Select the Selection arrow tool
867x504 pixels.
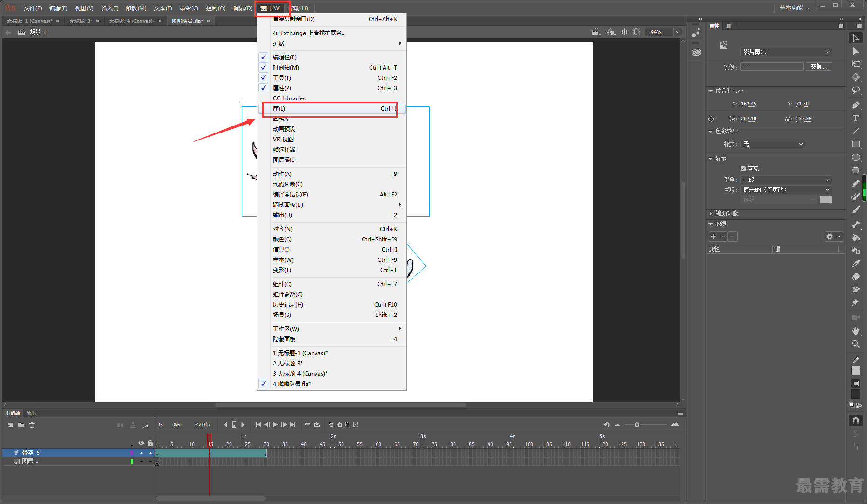click(856, 38)
